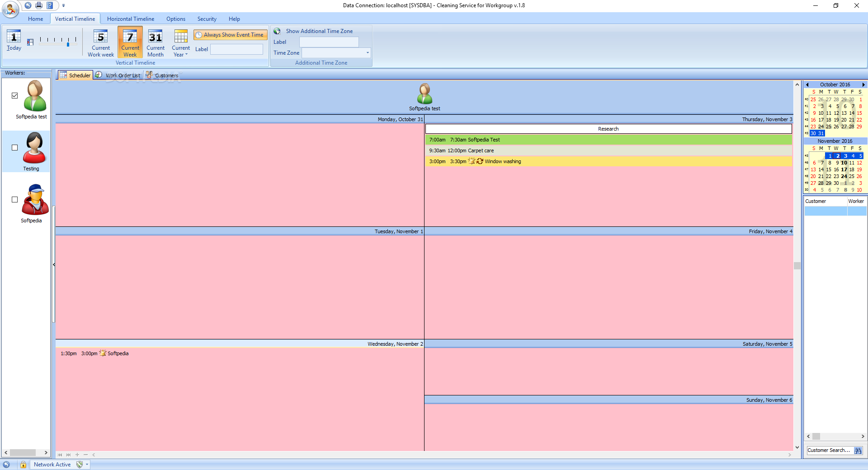The height and width of the screenshot is (470, 868).
Task: Click the print icon in quick access toolbar
Action: pyautogui.click(x=39, y=5)
